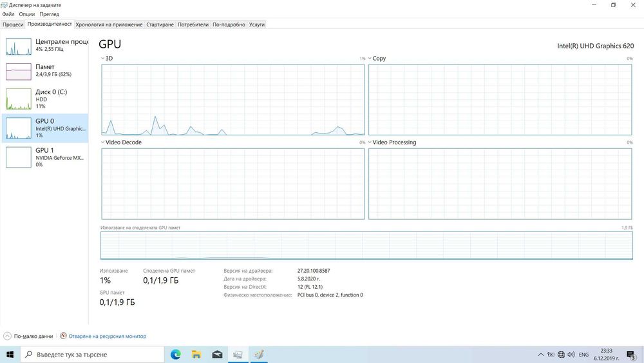Select the GPU 0 Intel UHD item
The height and width of the screenshot is (363, 644).
(45, 128)
